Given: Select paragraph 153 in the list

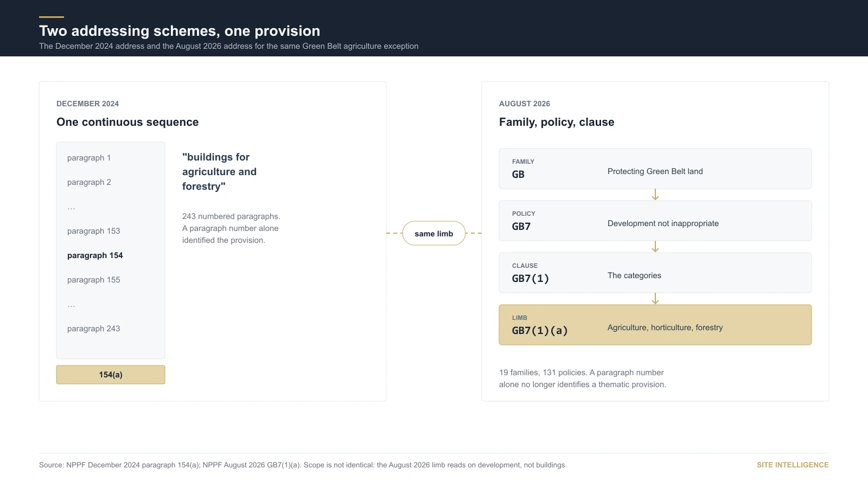Looking at the screenshot, I should click(x=94, y=231).
